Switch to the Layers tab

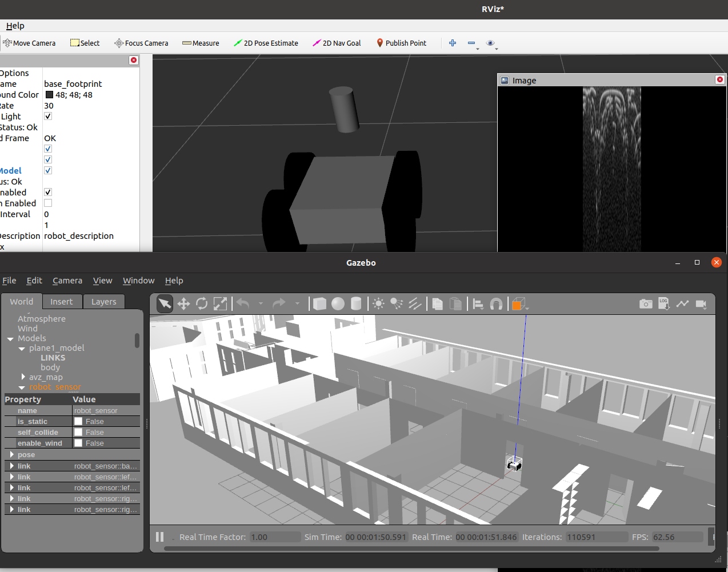click(x=104, y=302)
